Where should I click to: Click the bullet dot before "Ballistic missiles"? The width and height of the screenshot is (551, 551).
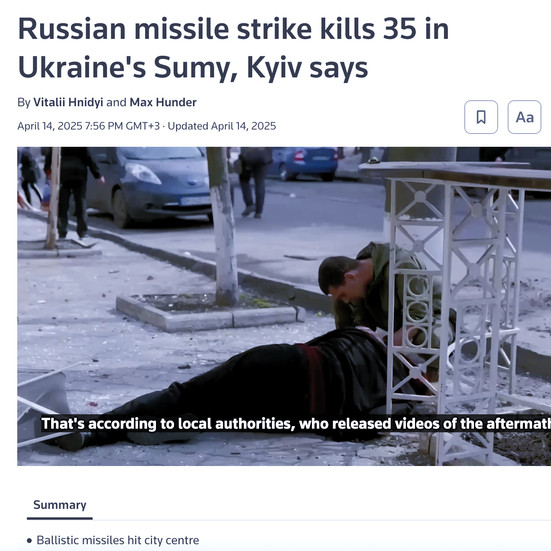point(29,540)
